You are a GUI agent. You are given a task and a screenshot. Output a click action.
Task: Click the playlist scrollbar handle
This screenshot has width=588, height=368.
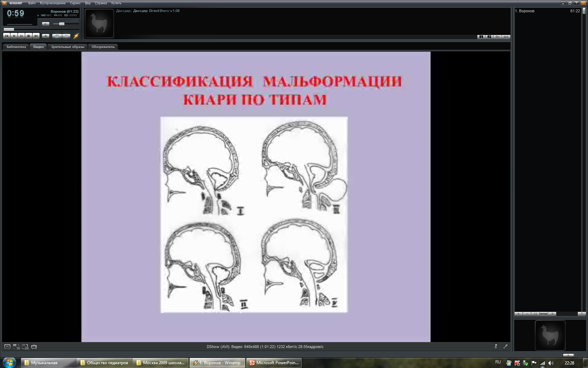point(584,11)
